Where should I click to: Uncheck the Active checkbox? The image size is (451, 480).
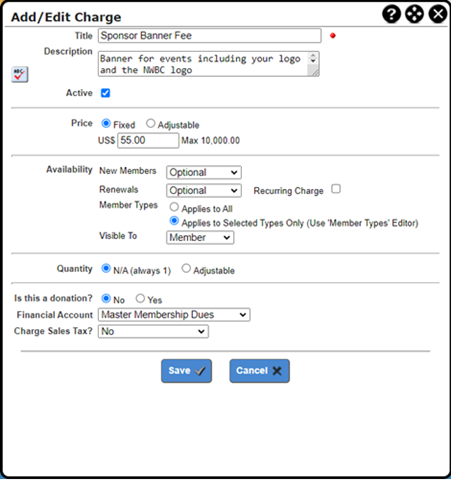(105, 93)
